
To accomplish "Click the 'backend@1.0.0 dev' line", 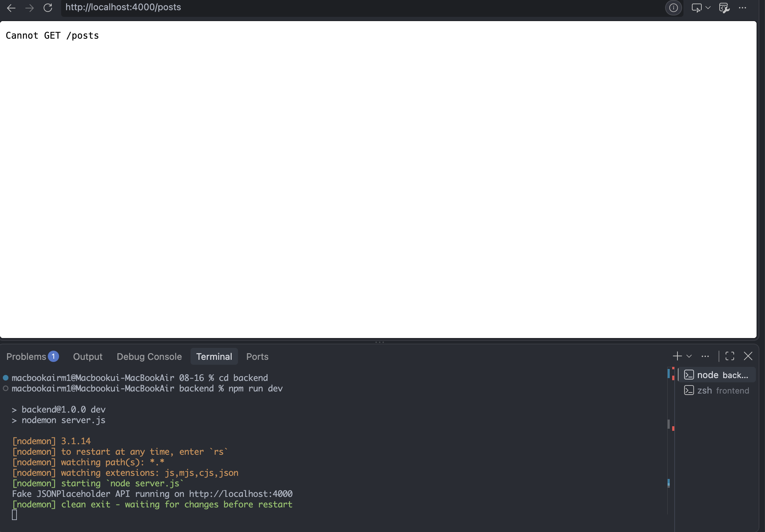I will 59,410.
